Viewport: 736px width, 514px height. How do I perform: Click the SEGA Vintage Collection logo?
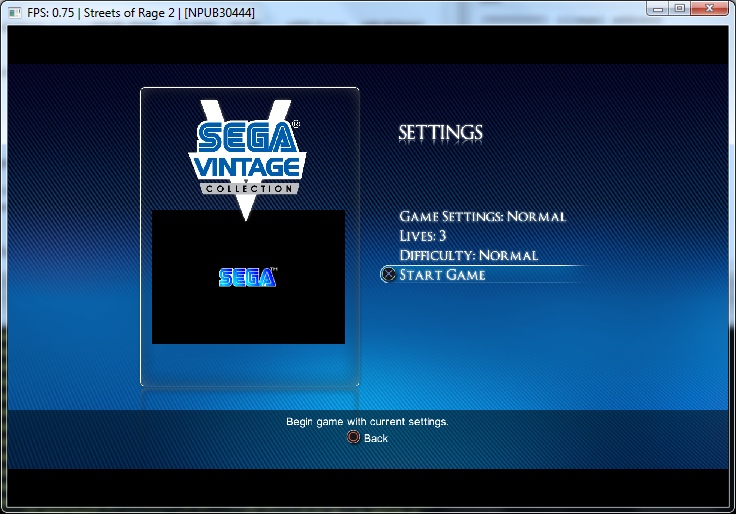point(247,158)
